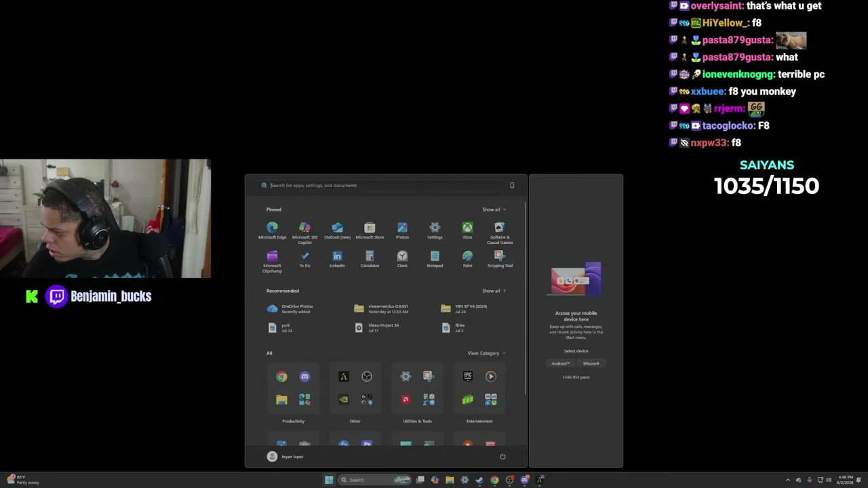Open LinkedIn pinned app
This screenshot has width=868, height=488.
point(337,259)
